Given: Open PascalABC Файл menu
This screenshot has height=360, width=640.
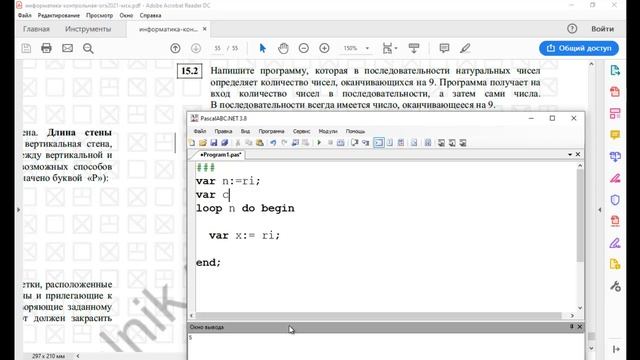Looking at the screenshot, I should point(200,131).
